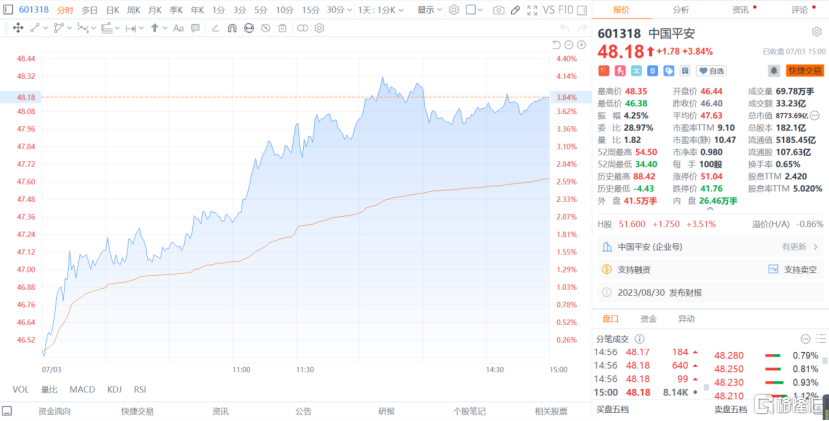Toggle the MACD indicator
The image size is (829, 421).
82,389
